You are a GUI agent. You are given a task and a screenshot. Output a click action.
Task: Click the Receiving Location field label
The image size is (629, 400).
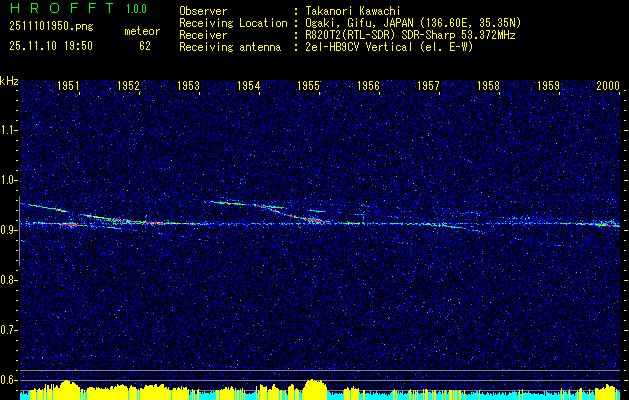(x=233, y=23)
